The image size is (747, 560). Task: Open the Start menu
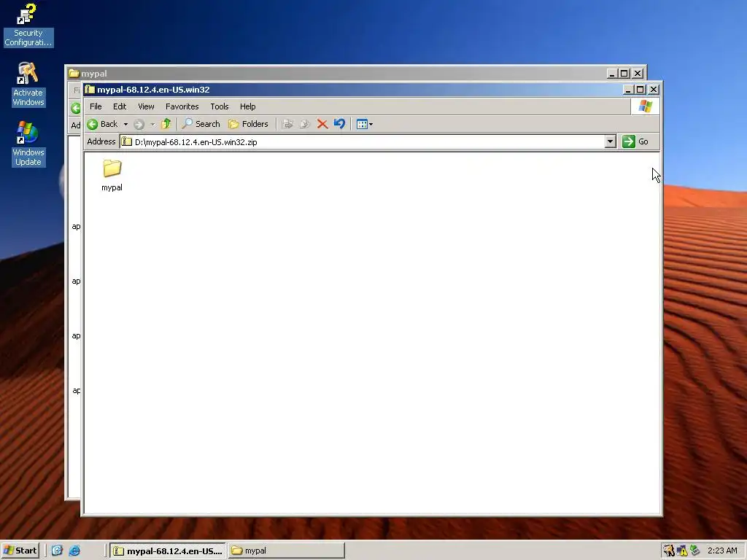20,551
